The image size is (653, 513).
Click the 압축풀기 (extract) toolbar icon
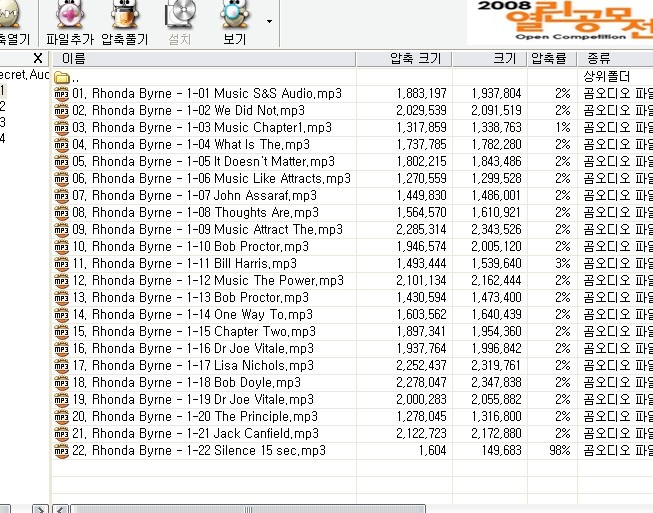click(x=125, y=16)
